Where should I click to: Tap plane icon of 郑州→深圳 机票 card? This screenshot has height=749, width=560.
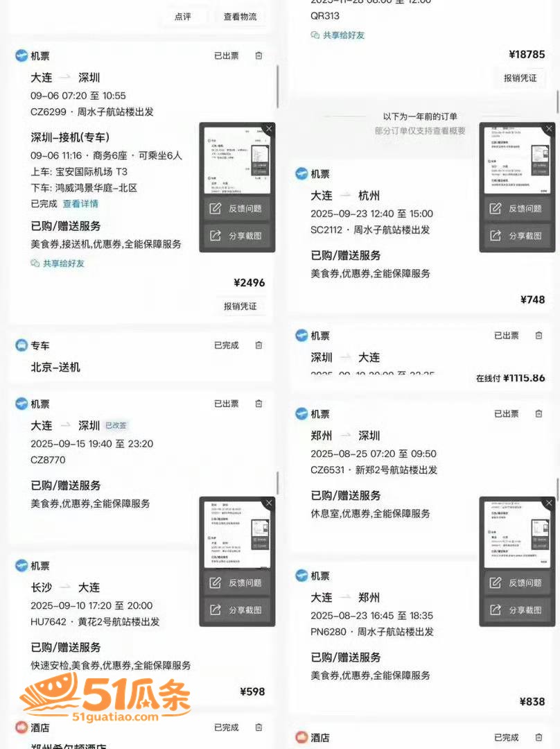(301, 413)
